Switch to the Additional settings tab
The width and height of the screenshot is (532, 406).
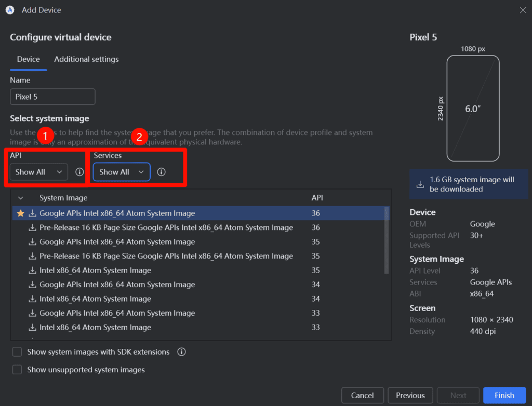tap(86, 59)
